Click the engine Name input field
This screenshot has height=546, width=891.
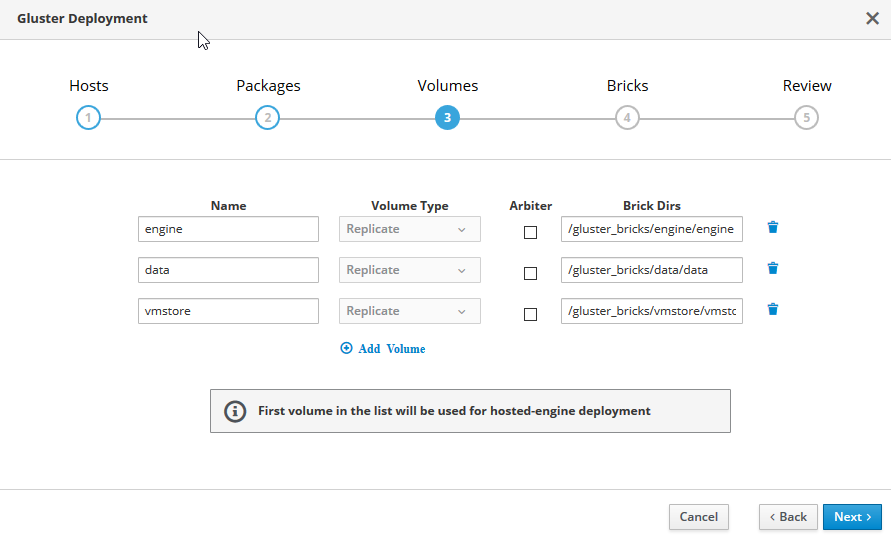(228, 229)
